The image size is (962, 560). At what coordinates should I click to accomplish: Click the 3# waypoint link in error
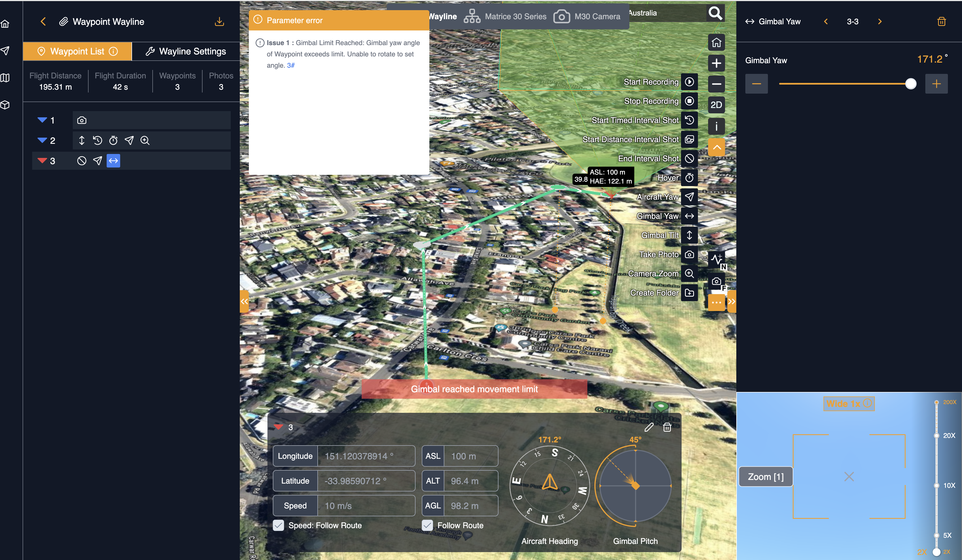click(x=291, y=65)
